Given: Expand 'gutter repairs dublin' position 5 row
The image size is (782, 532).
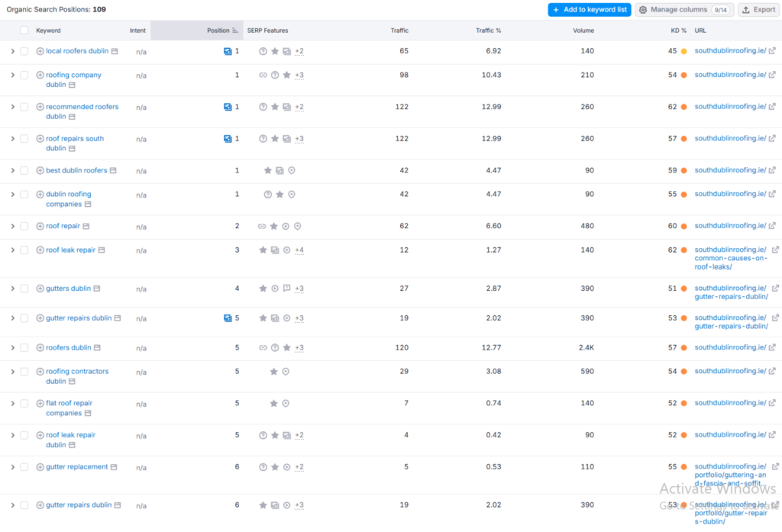Looking at the screenshot, I should (12, 318).
